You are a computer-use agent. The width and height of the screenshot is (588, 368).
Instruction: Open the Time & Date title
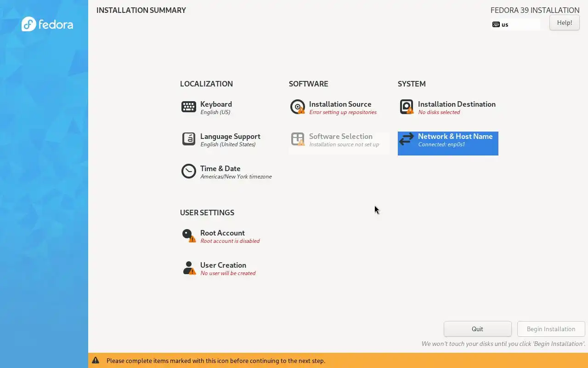click(x=220, y=169)
